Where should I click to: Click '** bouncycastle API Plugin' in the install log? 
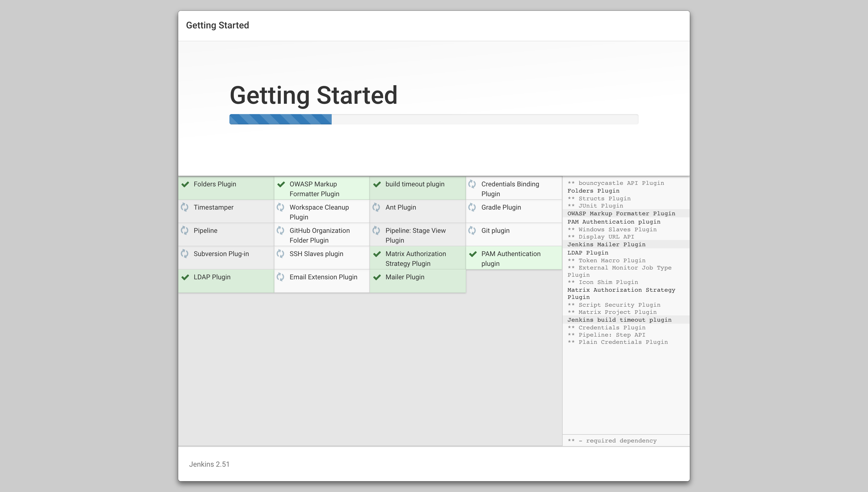point(615,183)
